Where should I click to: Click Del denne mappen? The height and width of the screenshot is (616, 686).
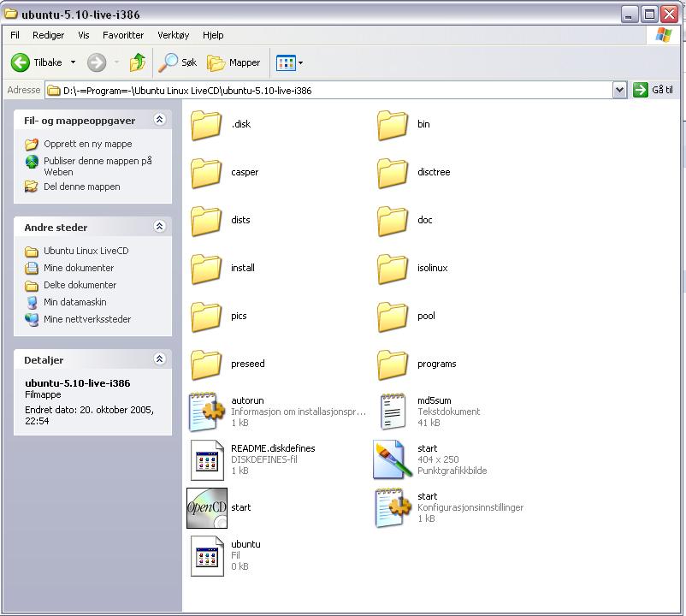tap(73, 187)
